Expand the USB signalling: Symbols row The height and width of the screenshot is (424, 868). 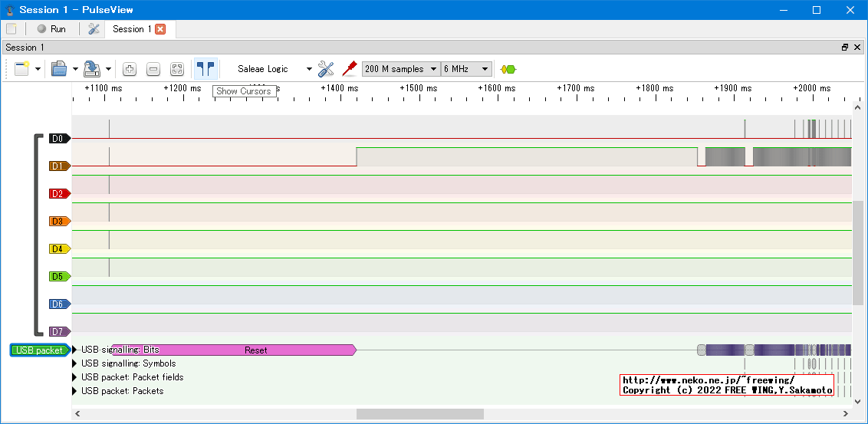[75, 363]
